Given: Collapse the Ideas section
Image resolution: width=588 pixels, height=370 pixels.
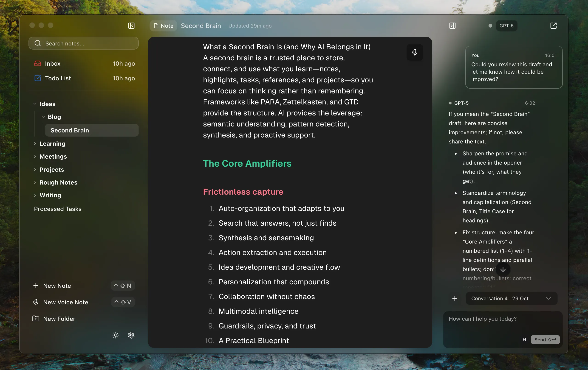Looking at the screenshot, I should coord(35,104).
